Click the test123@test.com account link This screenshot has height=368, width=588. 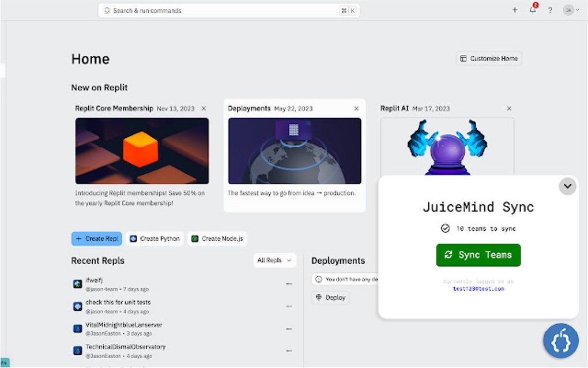(478, 289)
